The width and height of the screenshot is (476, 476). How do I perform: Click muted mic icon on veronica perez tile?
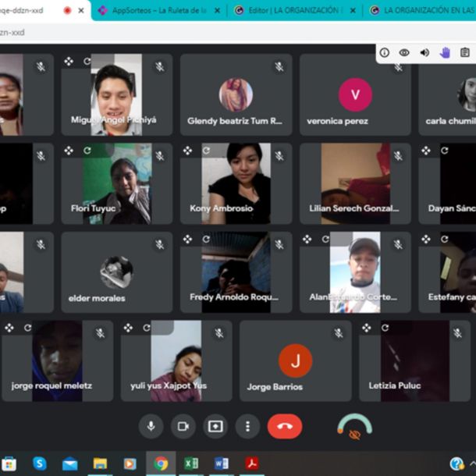tap(398, 67)
